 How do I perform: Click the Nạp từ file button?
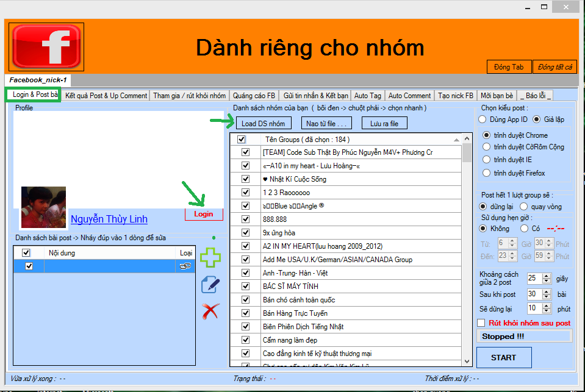point(326,124)
